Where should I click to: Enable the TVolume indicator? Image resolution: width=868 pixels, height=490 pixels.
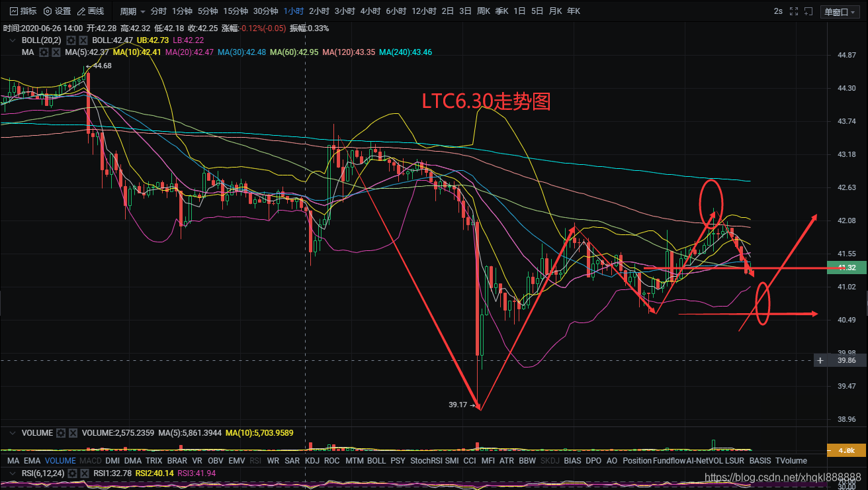tap(791, 461)
